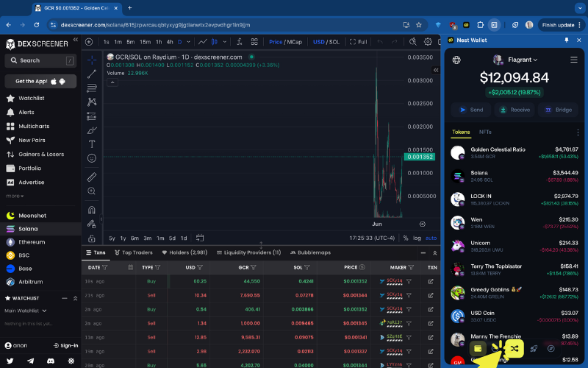Viewport: 588px width, 368px height.
Task: Select the trend line drawing tool
Action: 92,74
